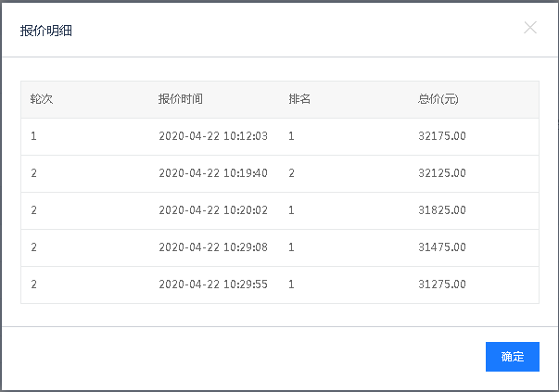This screenshot has width=559, height=392.
Task: Click the rank value 2 in 排名 column
Action: click(292, 173)
